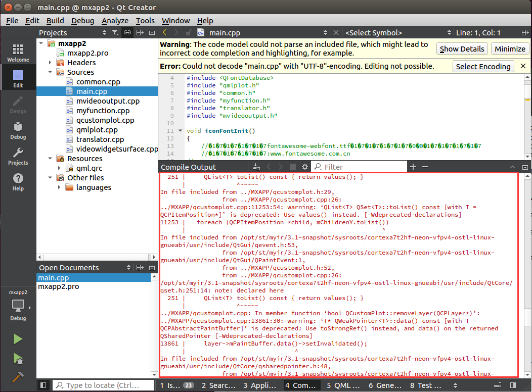Image resolution: width=532 pixels, height=392 pixels.
Task: Expand the Headers folder
Action: 51,63
